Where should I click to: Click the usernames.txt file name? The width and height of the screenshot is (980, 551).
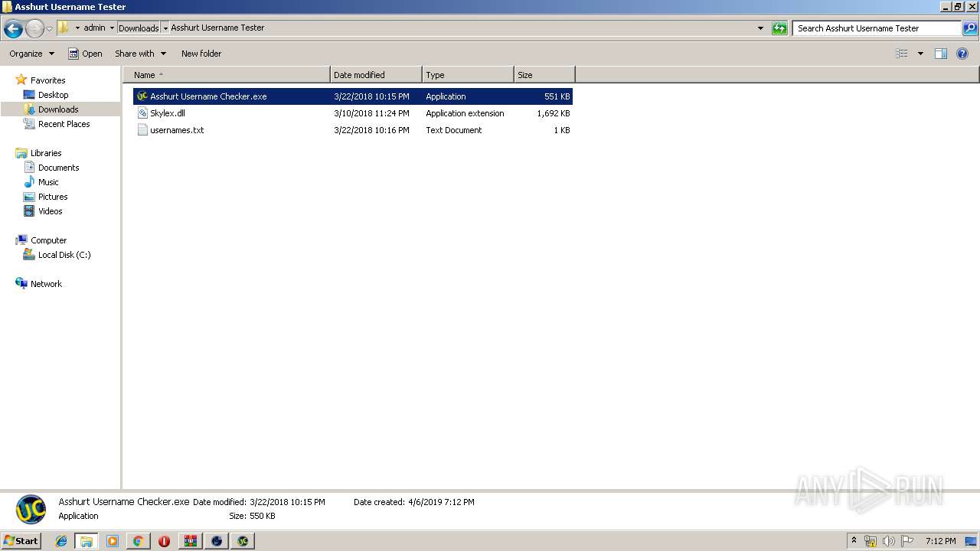click(177, 130)
